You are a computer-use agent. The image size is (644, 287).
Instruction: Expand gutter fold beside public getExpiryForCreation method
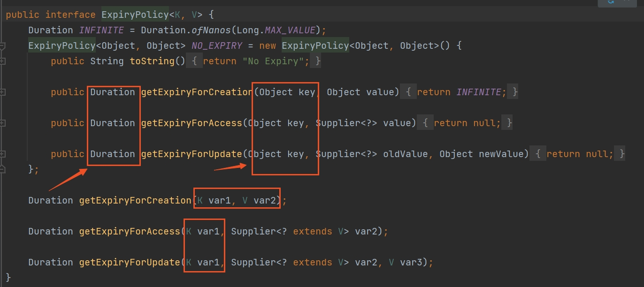2,92
